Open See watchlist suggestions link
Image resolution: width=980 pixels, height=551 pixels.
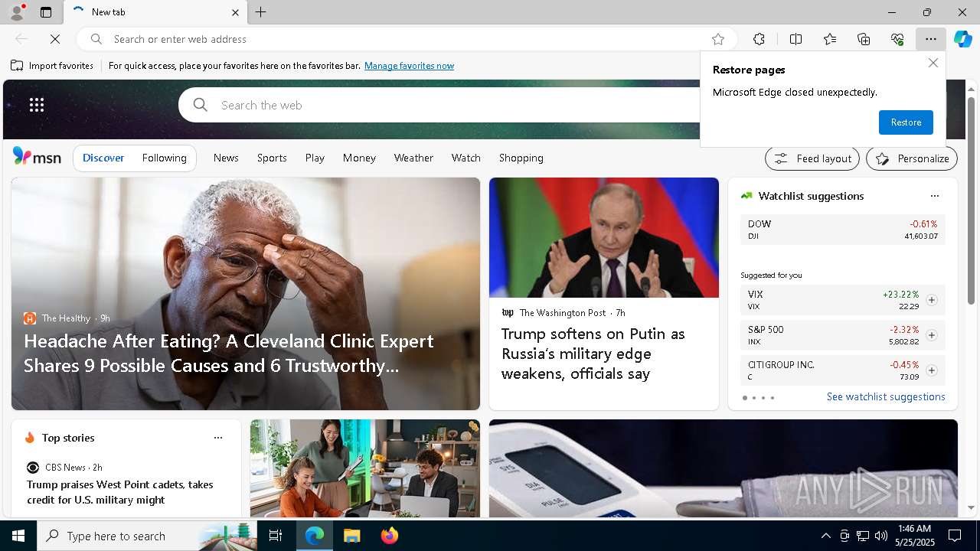[x=886, y=396]
